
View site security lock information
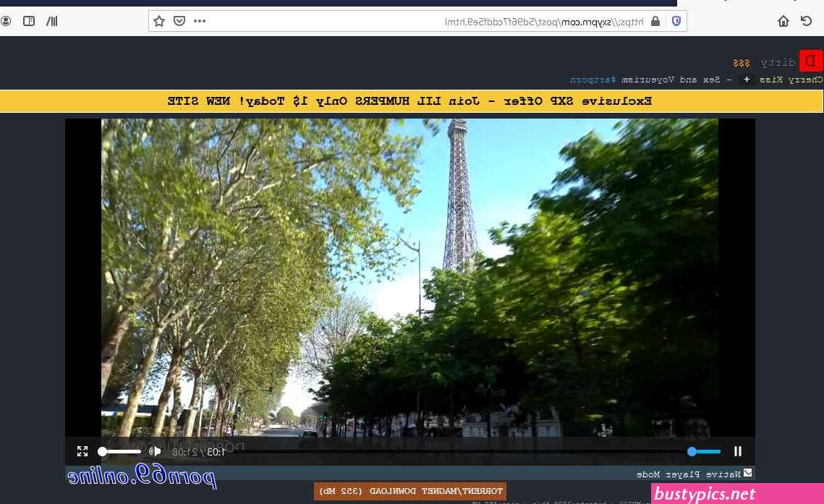pyautogui.click(x=655, y=21)
